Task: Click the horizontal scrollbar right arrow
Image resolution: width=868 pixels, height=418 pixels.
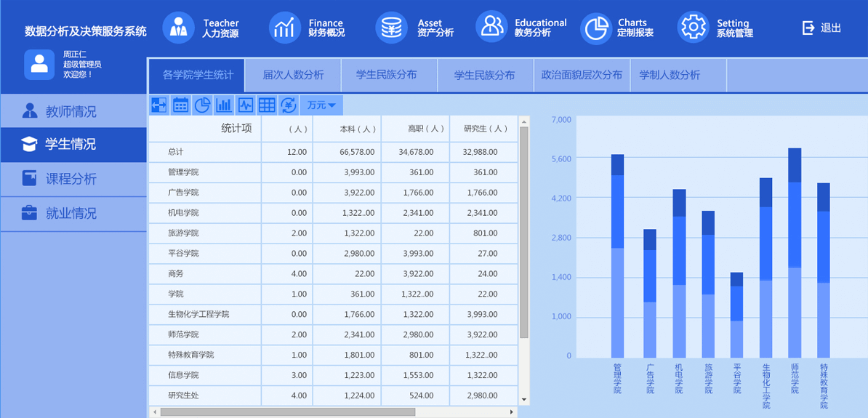Action: pyautogui.click(x=512, y=412)
